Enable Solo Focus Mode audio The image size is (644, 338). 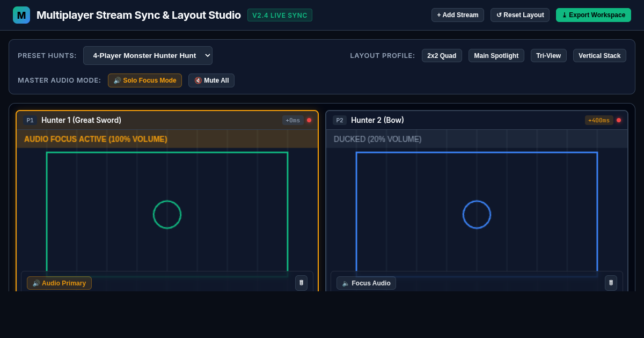[145, 80]
